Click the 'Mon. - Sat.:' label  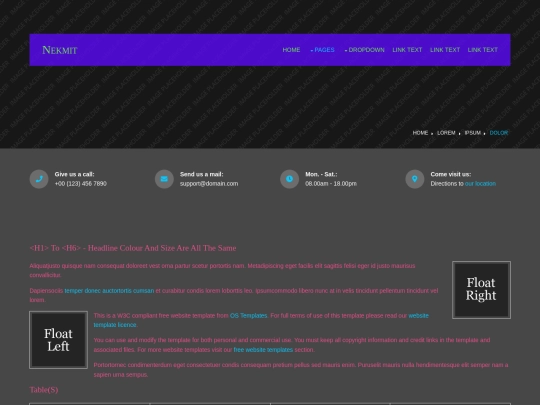pyautogui.click(x=321, y=174)
